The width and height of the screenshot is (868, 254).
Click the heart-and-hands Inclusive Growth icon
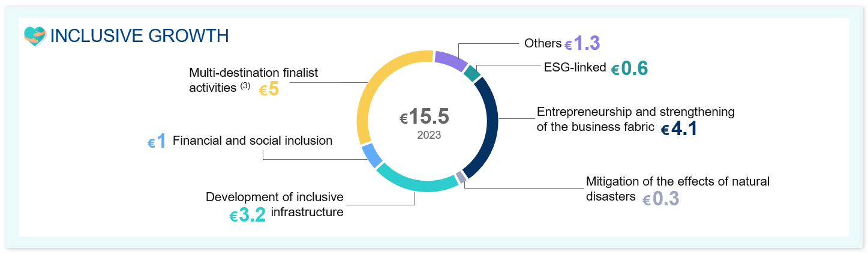point(35,35)
